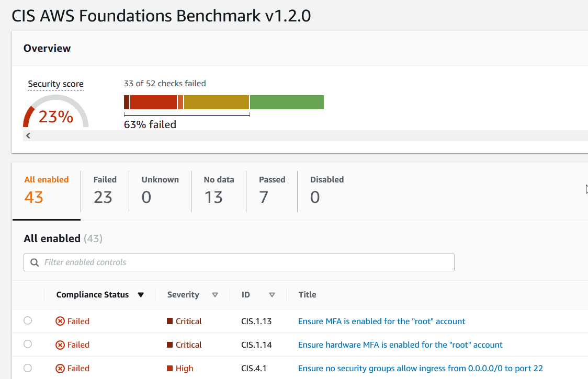Screen dimensions: 588x379
Task: Open 'Ensure hardware MFA is enabled' link
Action: tap(400, 345)
